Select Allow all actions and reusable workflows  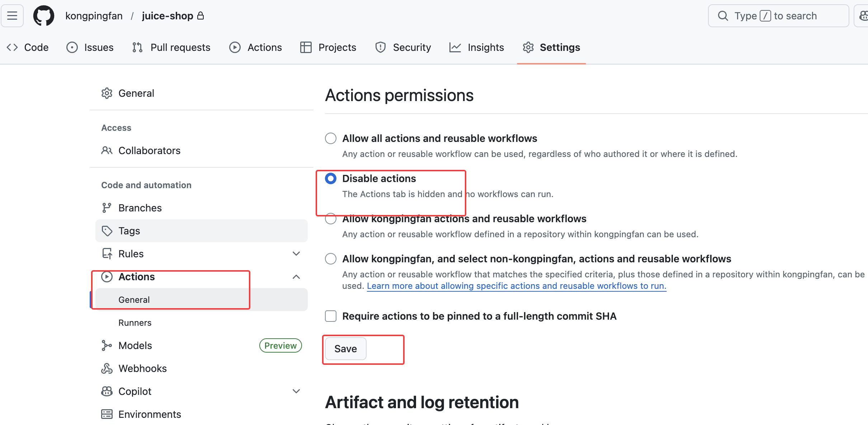331,138
